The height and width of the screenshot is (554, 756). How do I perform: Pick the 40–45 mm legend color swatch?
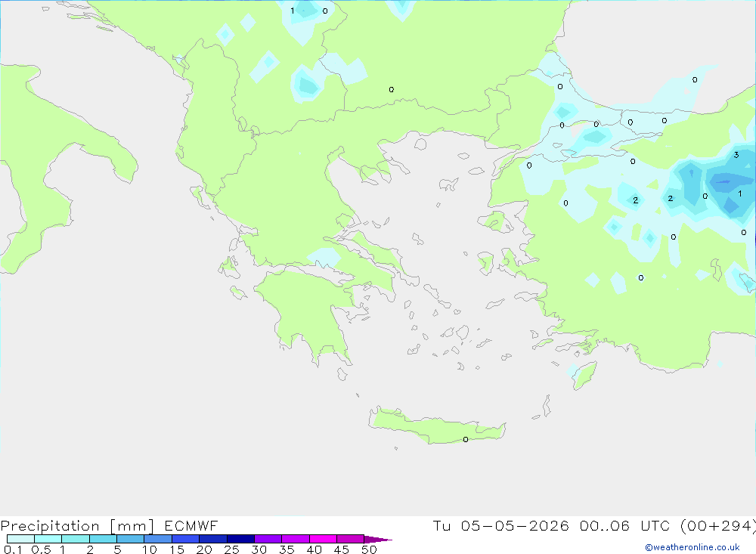(323, 539)
